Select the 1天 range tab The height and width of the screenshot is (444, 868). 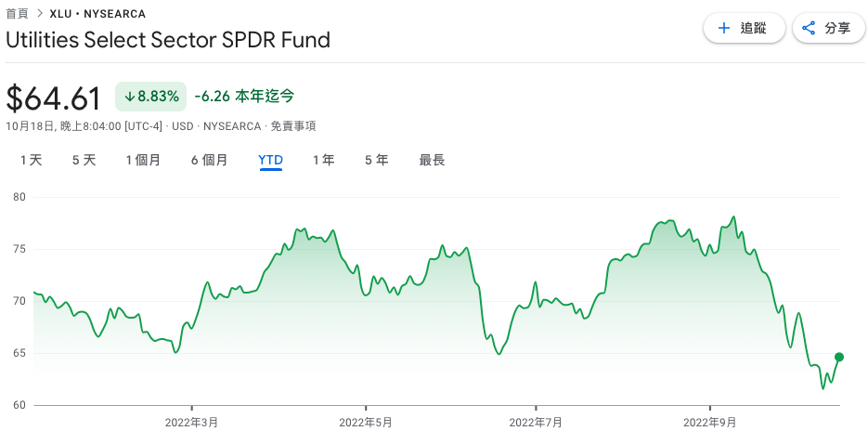coord(31,160)
